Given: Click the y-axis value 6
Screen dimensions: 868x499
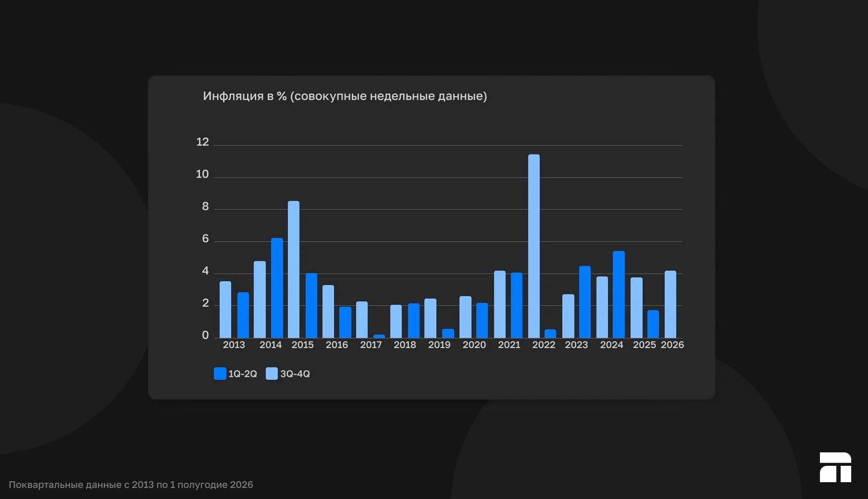Looking at the screenshot, I should (x=205, y=238).
